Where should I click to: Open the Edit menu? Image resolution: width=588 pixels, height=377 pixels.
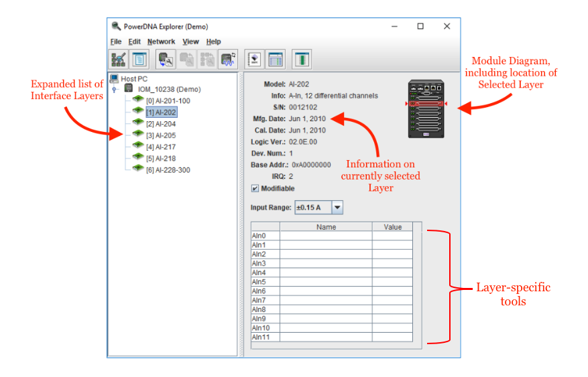click(x=134, y=42)
